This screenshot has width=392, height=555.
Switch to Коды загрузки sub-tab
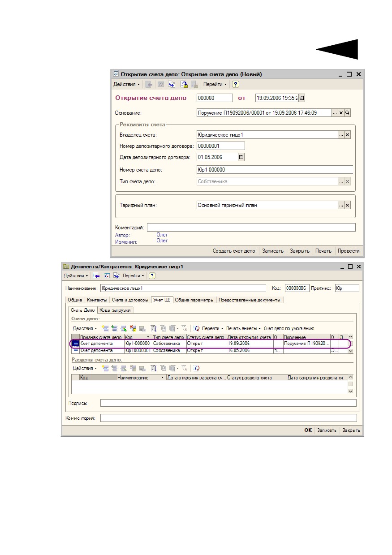(116, 310)
